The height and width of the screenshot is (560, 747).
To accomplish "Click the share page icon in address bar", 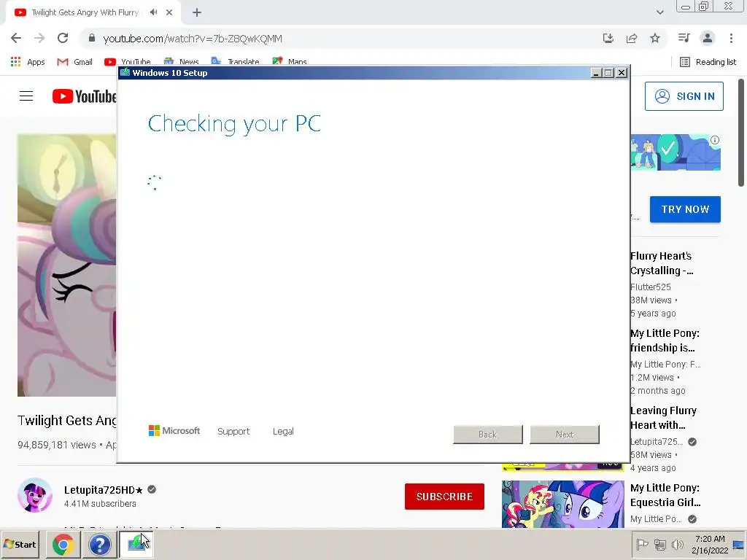I will pos(632,38).
